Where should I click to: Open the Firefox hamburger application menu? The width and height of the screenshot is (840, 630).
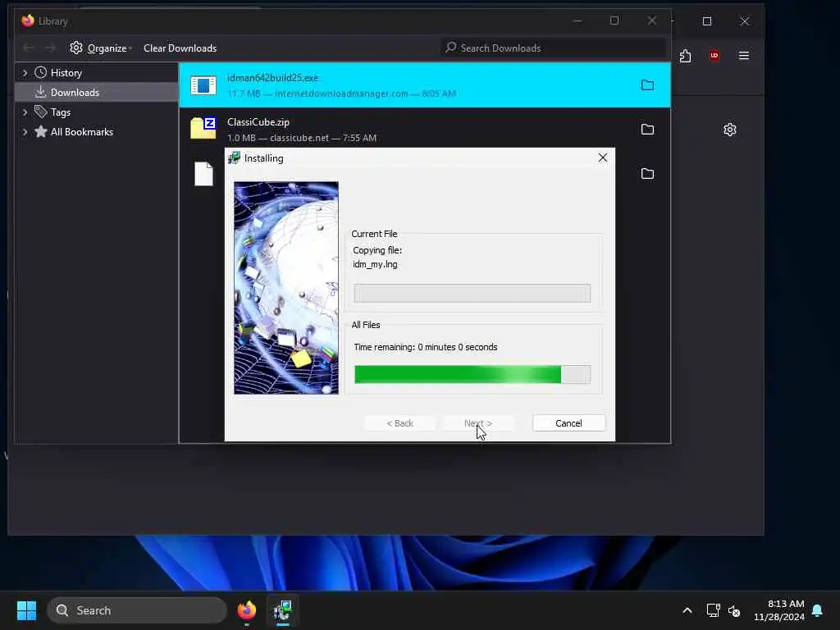pos(744,56)
